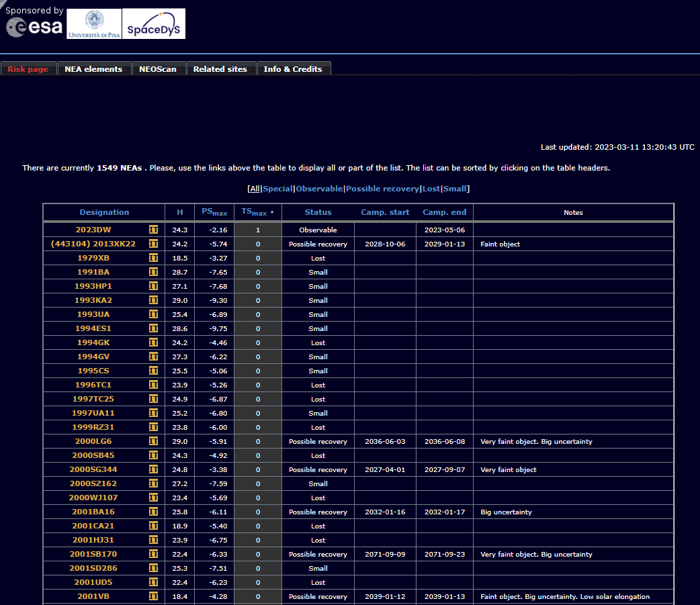The width and height of the screenshot is (700, 605).
Task: Open impactor table icon for 2001SB170
Action: click(154, 554)
